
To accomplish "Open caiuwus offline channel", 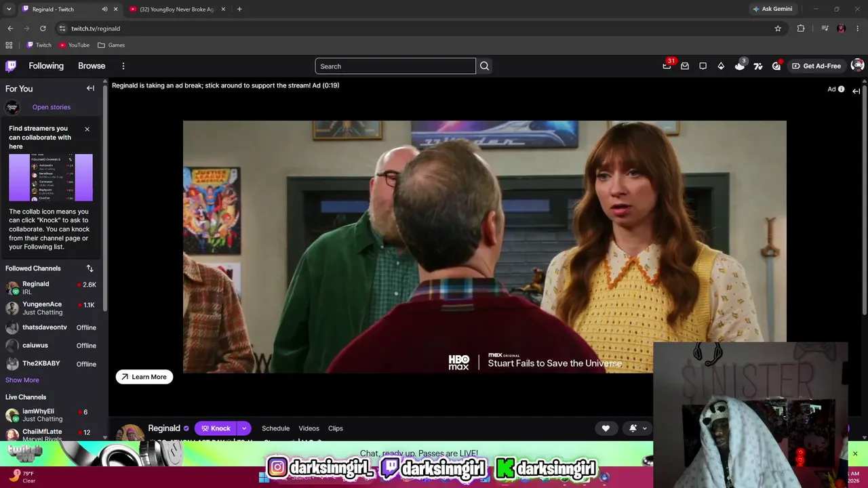I will (51, 346).
